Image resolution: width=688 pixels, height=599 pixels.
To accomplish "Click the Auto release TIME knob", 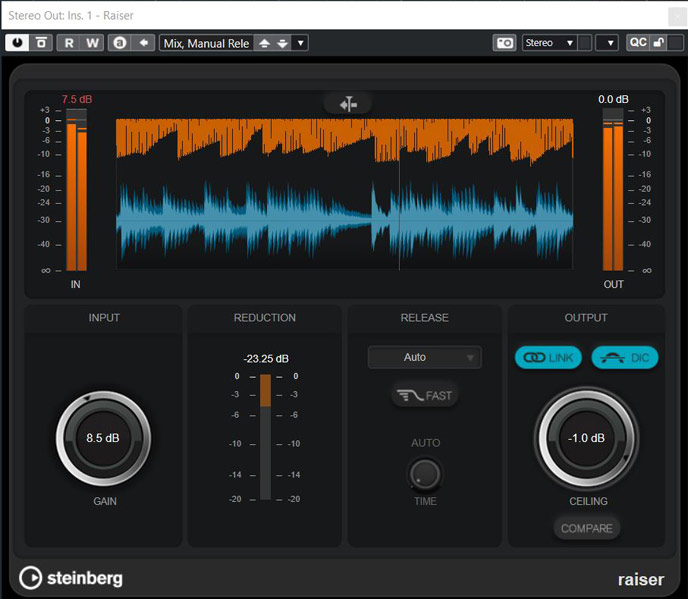I will pyautogui.click(x=425, y=473).
